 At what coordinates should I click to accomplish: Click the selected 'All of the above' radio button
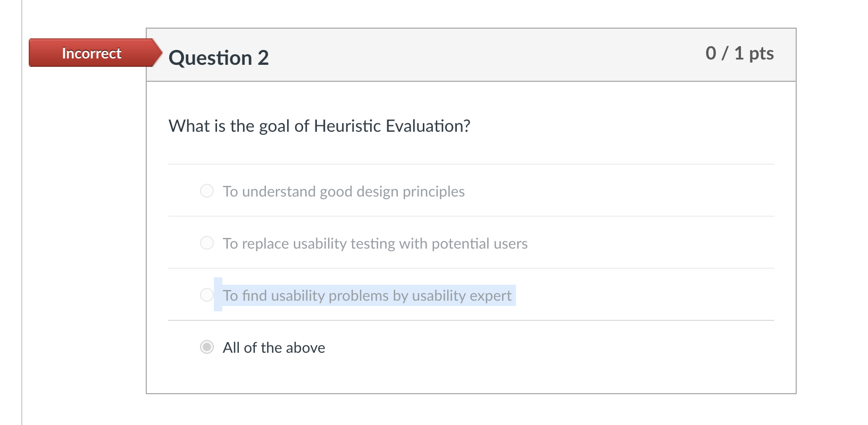[206, 347]
